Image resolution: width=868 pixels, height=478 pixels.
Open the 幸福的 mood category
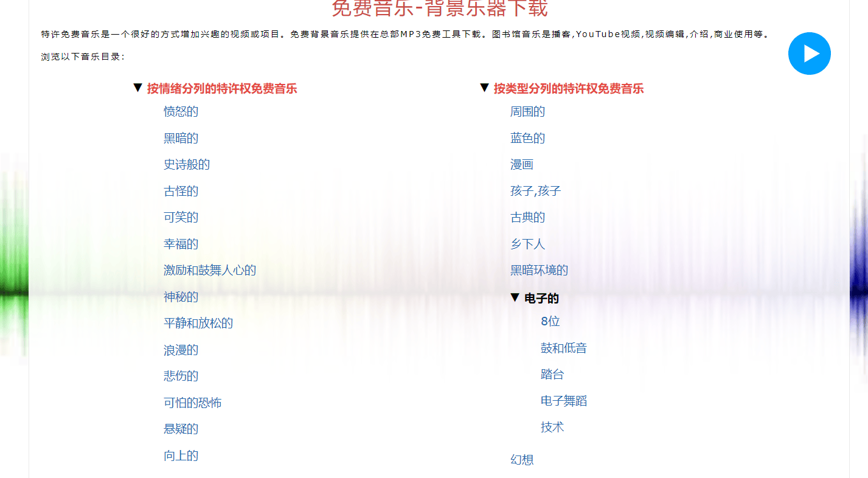point(181,244)
